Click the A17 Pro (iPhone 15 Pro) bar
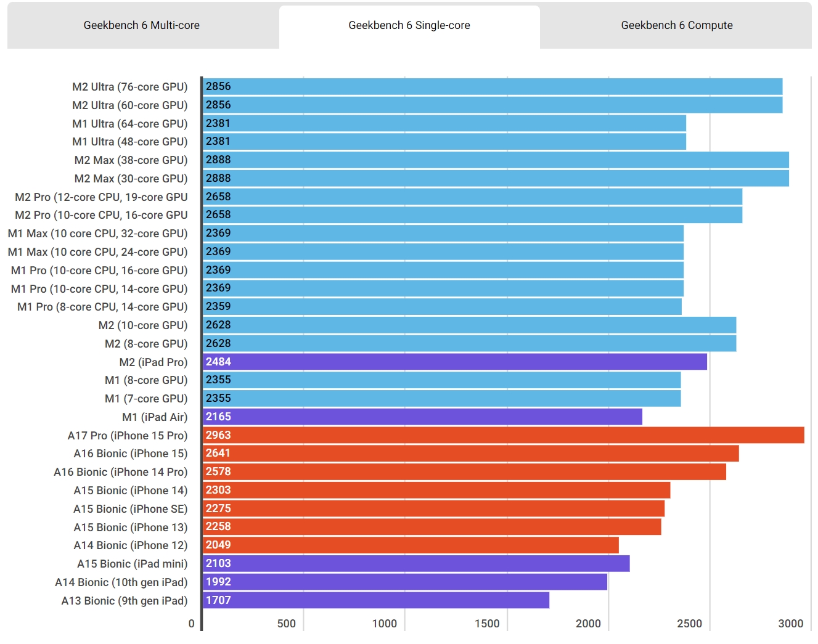Image resolution: width=818 pixels, height=644 pixels. [x=504, y=435]
